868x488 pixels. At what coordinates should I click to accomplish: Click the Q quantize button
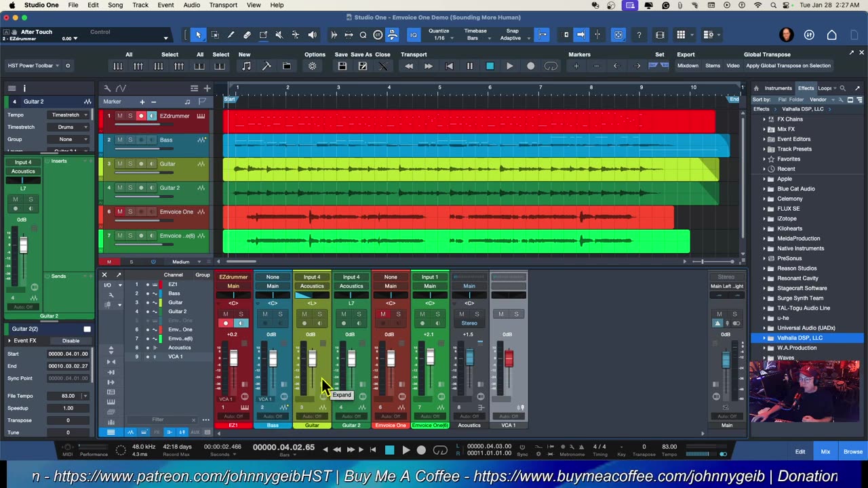(363, 35)
